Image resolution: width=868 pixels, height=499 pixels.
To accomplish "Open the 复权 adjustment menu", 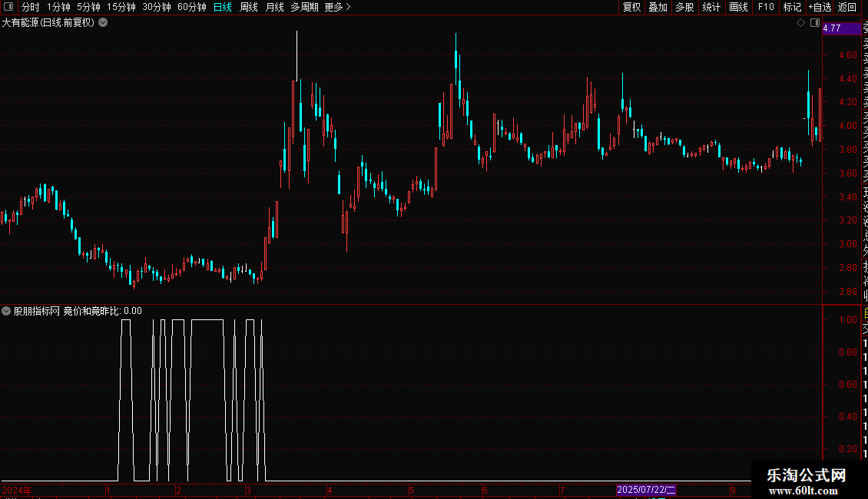I will coord(631,7).
